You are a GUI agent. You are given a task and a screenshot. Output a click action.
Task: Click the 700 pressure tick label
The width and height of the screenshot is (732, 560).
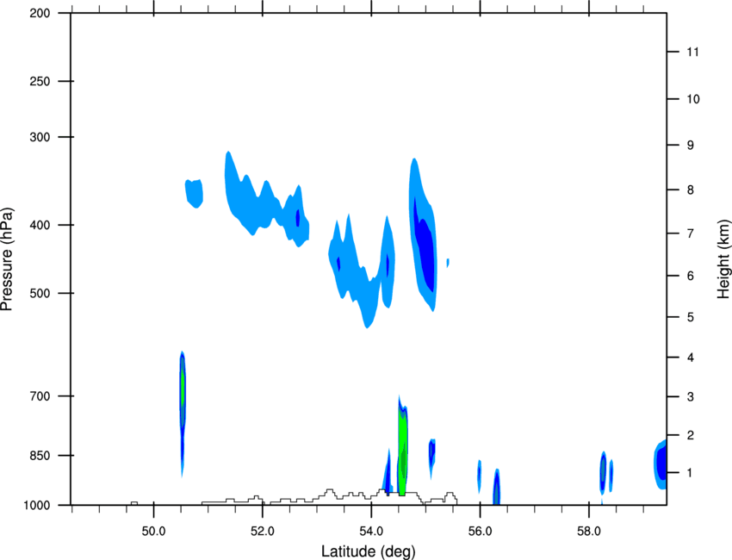tap(40, 396)
